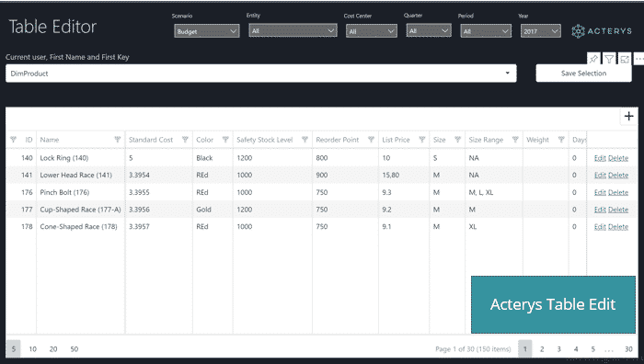Open the Period dropdown
Viewport: 644px width, 364px height.
point(486,31)
